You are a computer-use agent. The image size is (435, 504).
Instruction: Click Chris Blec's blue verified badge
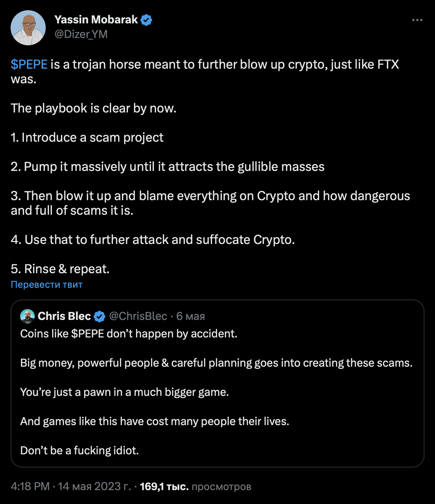100,316
